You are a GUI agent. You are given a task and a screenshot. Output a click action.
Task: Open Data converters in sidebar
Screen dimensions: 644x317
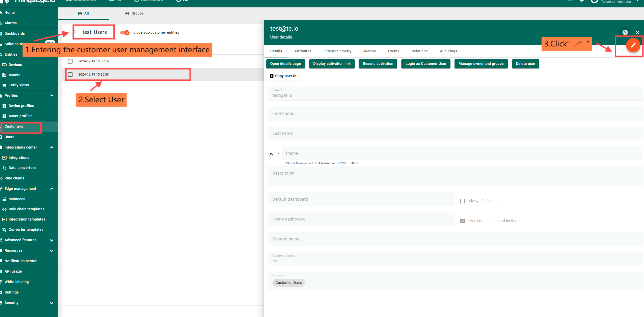[22, 168]
